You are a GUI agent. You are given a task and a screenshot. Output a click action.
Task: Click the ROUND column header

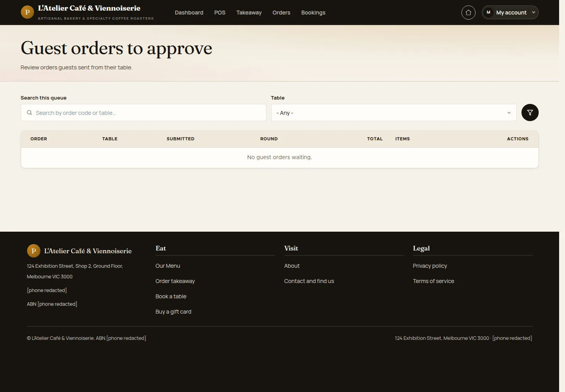(269, 139)
